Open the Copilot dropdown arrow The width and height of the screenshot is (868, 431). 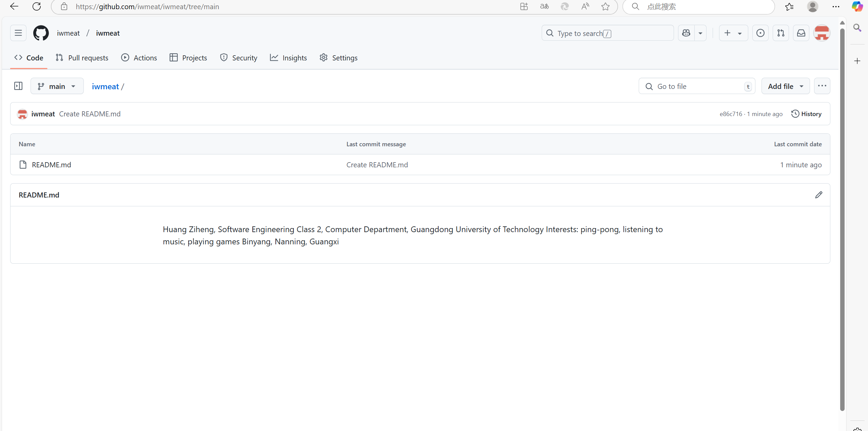click(x=700, y=33)
